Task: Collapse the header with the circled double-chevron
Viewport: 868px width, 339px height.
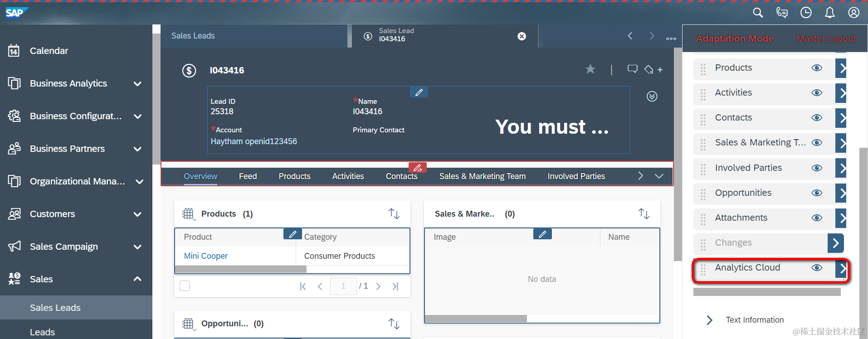Action: [652, 96]
